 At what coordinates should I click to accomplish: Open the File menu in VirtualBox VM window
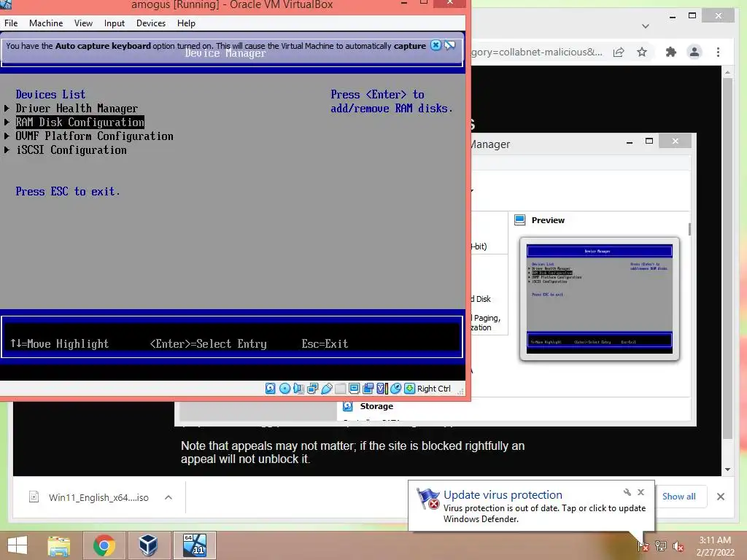tap(11, 23)
